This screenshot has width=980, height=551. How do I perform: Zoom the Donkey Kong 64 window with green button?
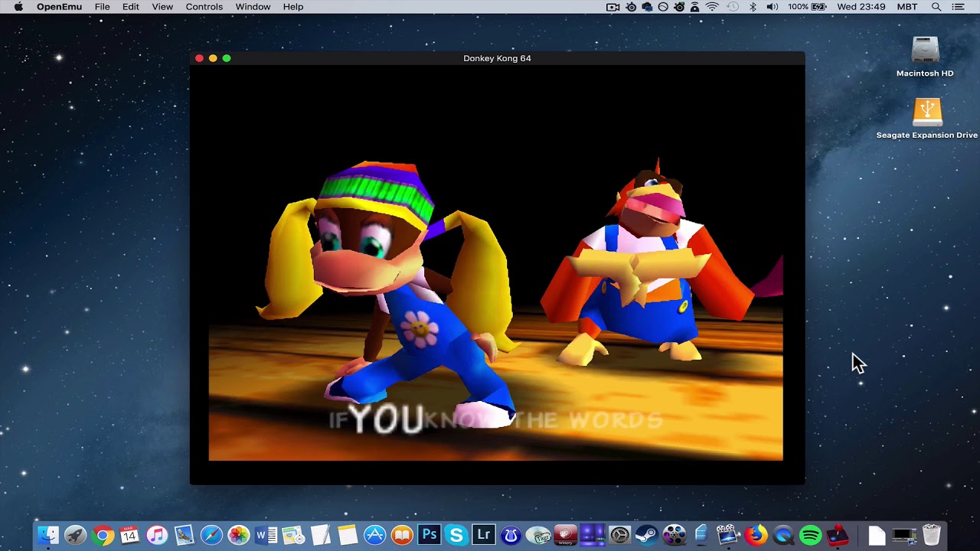[x=227, y=58]
